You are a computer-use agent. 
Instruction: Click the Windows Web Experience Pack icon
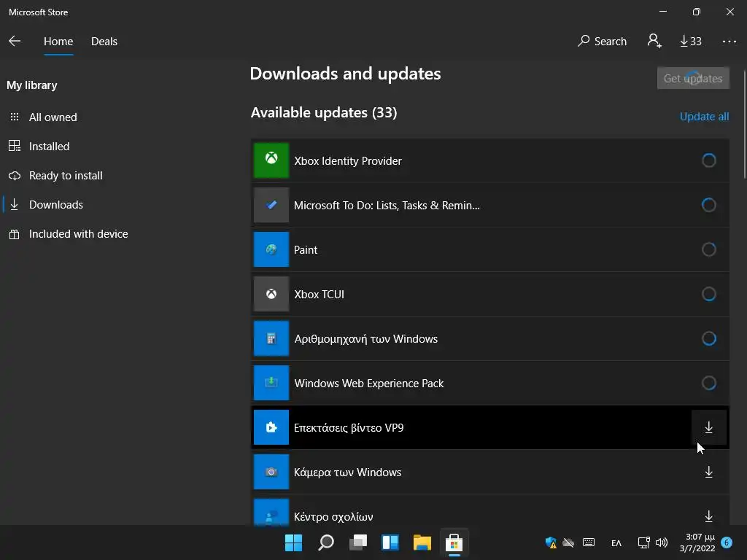pos(271,383)
